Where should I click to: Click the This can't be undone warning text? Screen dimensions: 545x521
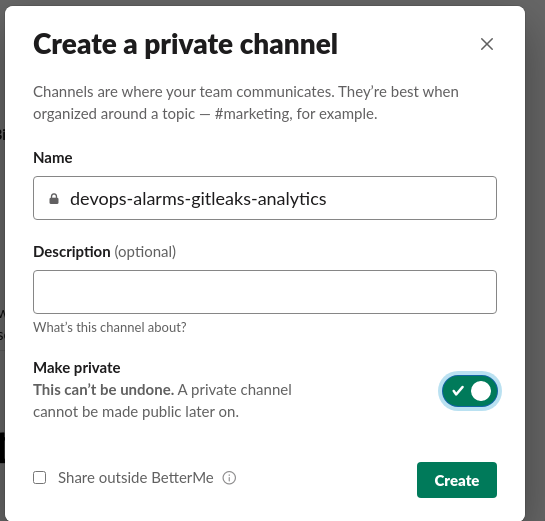click(104, 390)
